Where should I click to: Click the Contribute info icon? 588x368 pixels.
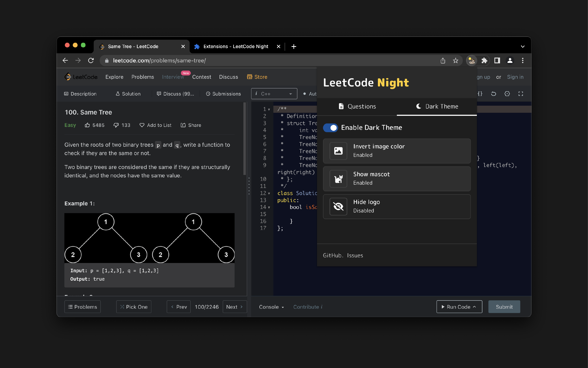322,307
